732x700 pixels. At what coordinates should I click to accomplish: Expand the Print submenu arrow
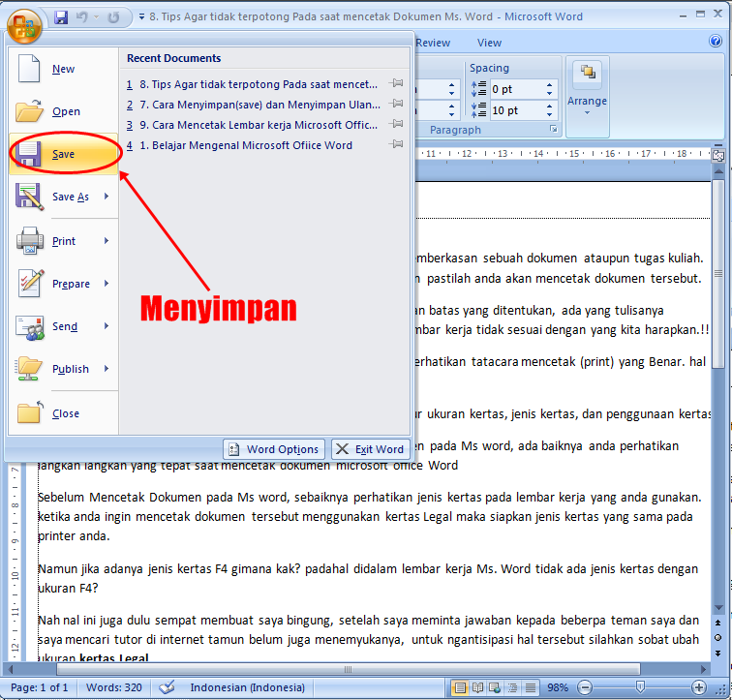click(107, 241)
